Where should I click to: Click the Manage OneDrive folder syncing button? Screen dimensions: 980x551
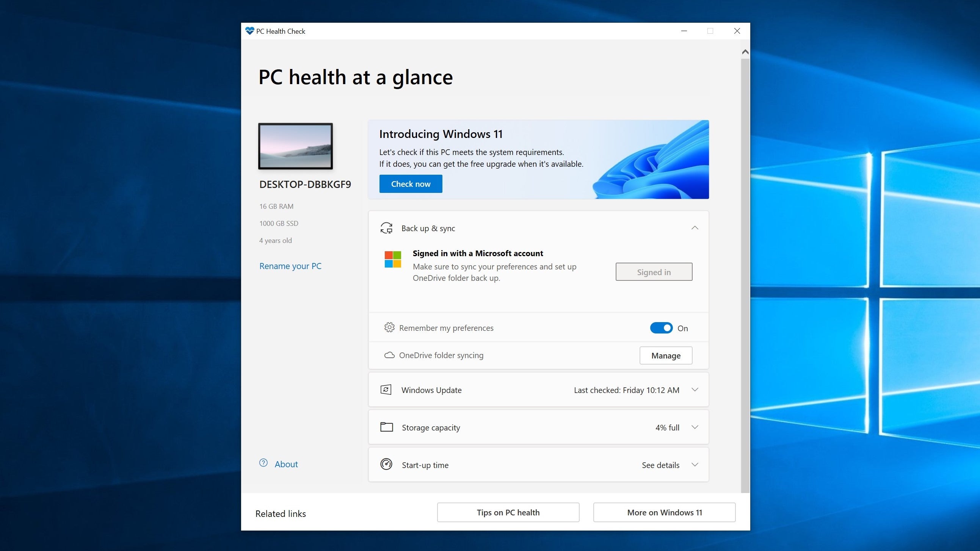666,355
